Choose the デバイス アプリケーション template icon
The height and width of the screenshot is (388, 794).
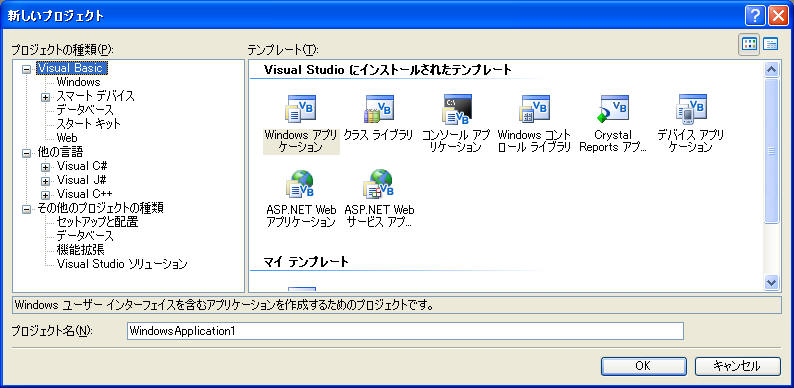[x=691, y=109]
